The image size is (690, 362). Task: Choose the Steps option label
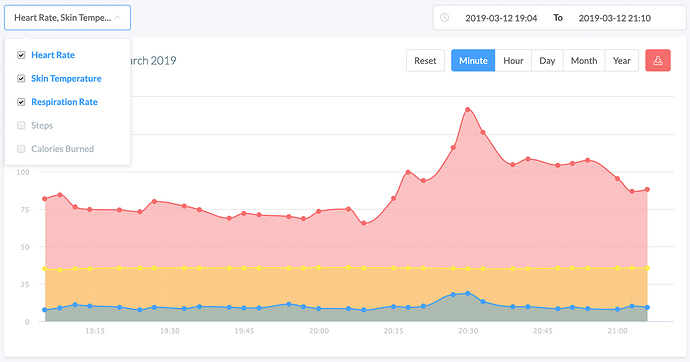point(42,125)
